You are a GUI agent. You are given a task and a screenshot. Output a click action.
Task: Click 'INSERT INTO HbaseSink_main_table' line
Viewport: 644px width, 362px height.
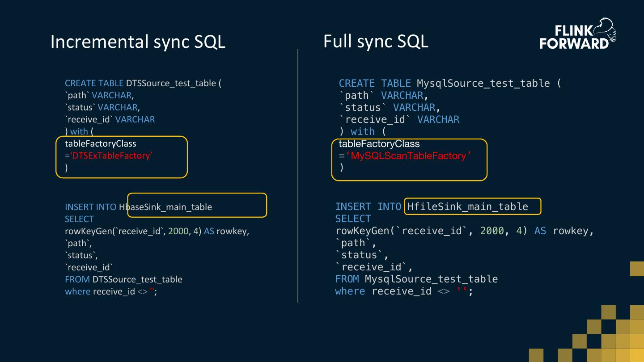click(138, 207)
